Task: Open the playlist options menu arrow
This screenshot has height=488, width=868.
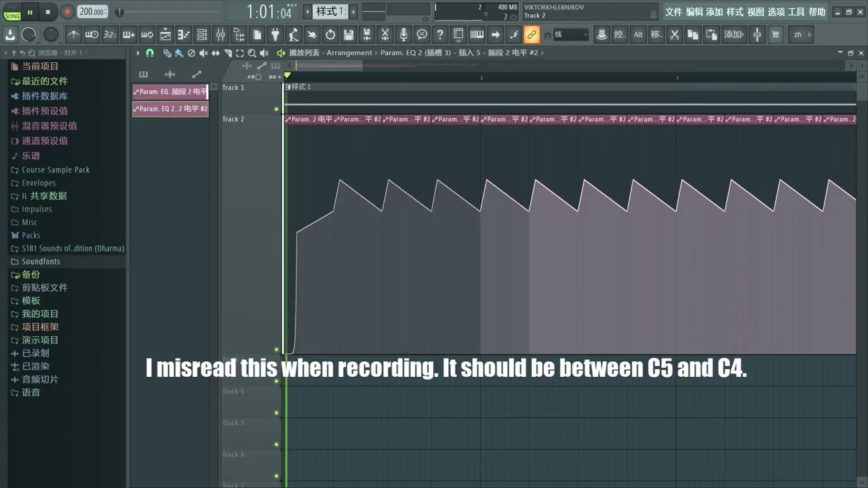Action: [x=138, y=53]
